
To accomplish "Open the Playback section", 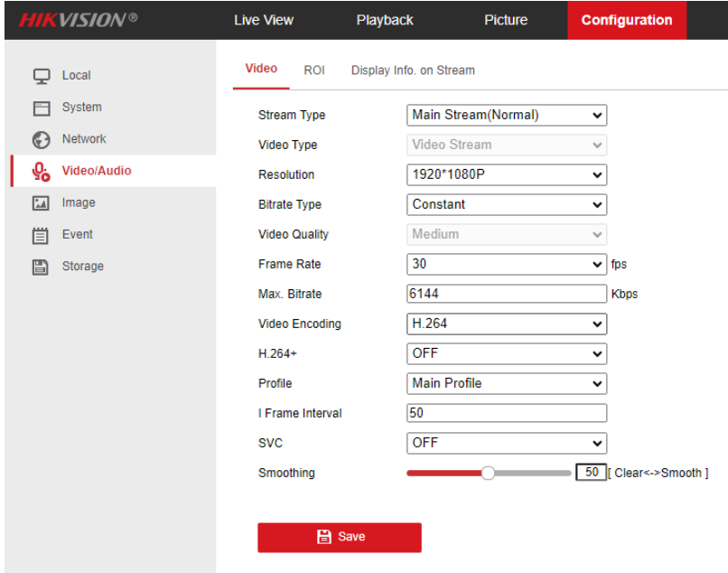I will click(x=385, y=19).
